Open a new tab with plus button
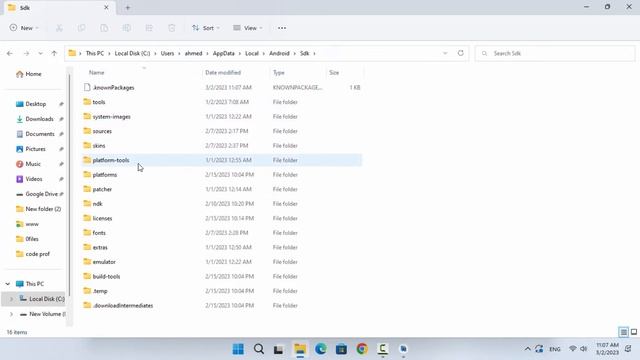This screenshot has height=360, width=640. [x=127, y=7]
